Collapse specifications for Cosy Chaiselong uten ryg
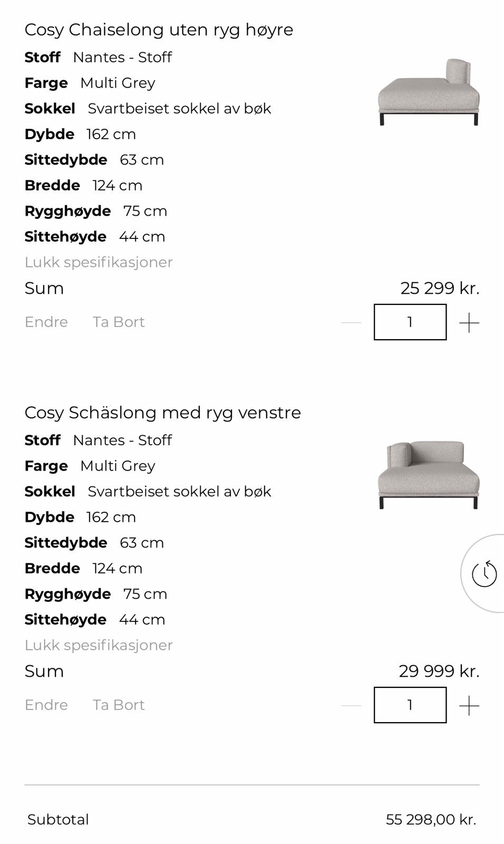The image size is (504, 844). 99,262
